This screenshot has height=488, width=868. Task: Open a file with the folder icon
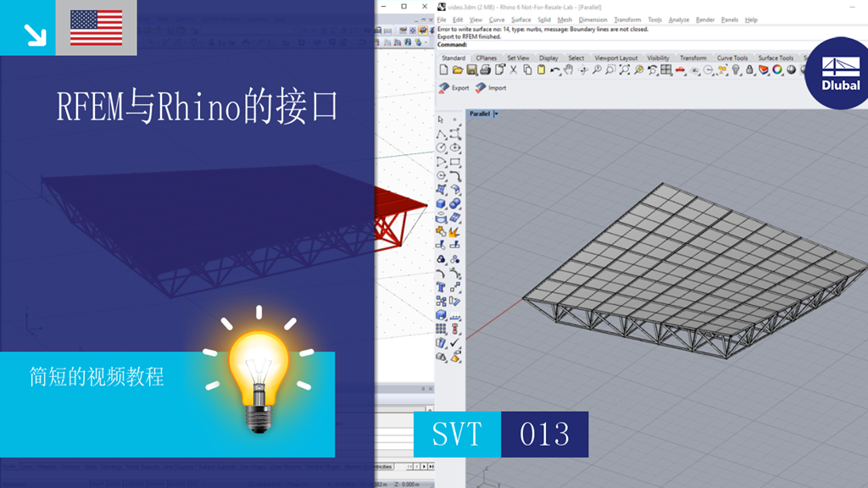pos(457,70)
